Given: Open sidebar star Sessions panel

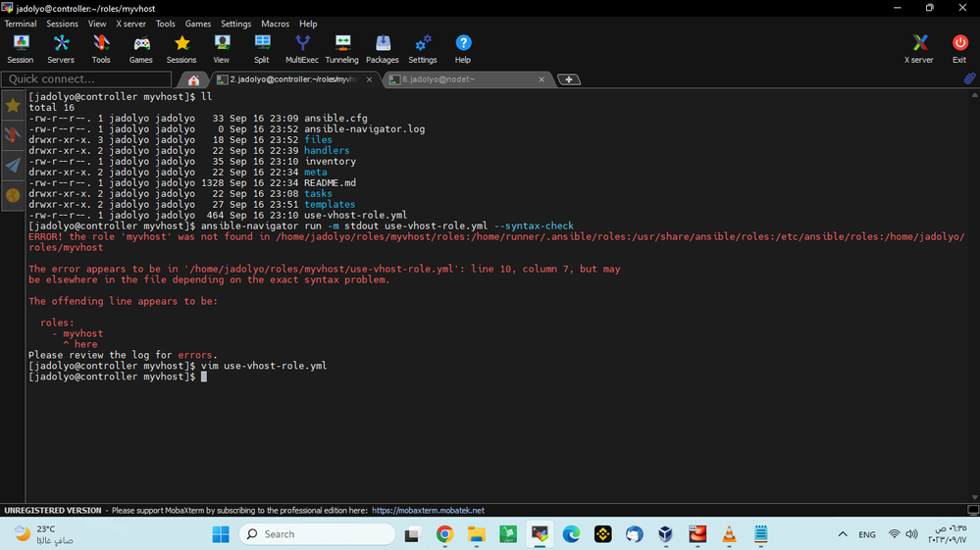Looking at the screenshot, I should (x=13, y=105).
